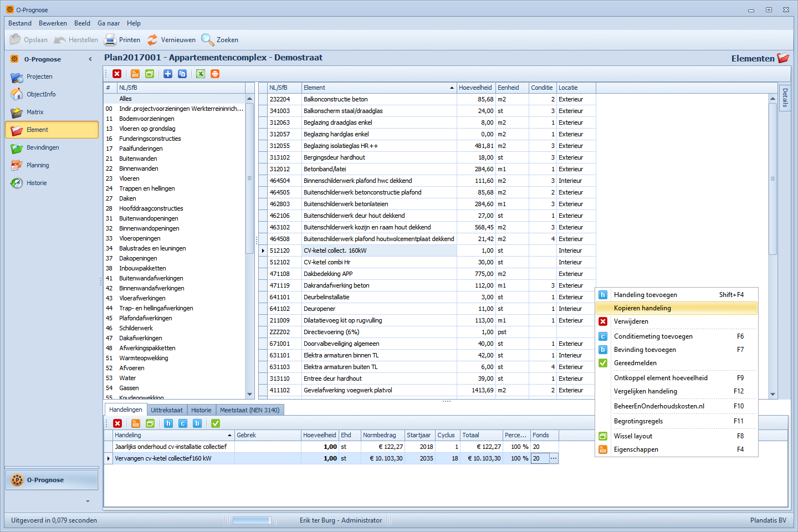
Task: Open Projecten in the sidebar
Action: 52,76
